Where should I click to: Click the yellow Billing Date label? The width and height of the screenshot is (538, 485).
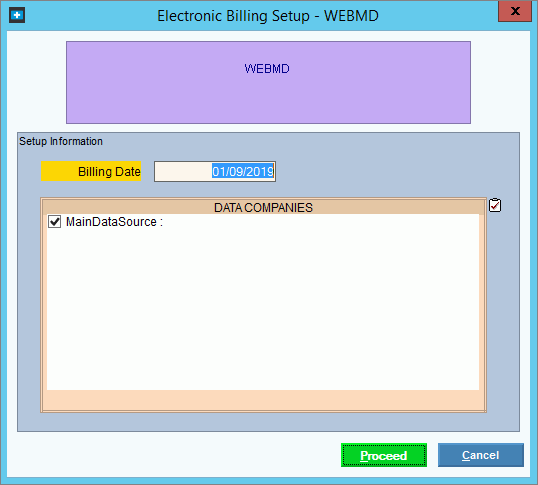pyautogui.click(x=91, y=171)
